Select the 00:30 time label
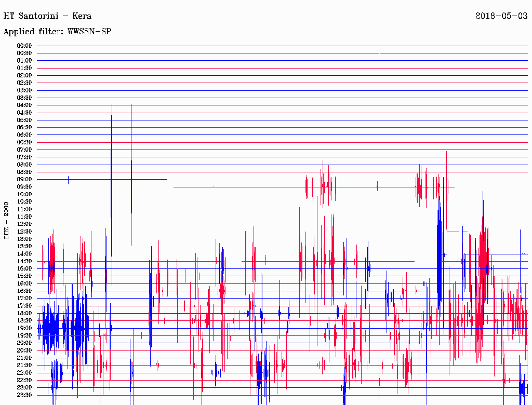Screen dimensions: 532x405 click(x=24, y=53)
